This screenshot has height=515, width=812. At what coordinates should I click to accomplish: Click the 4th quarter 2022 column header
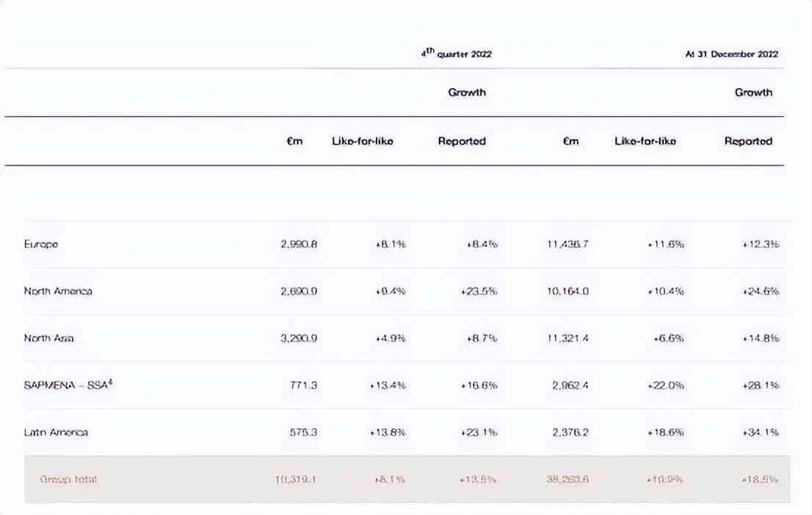pyautogui.click(x=457, y=54)
